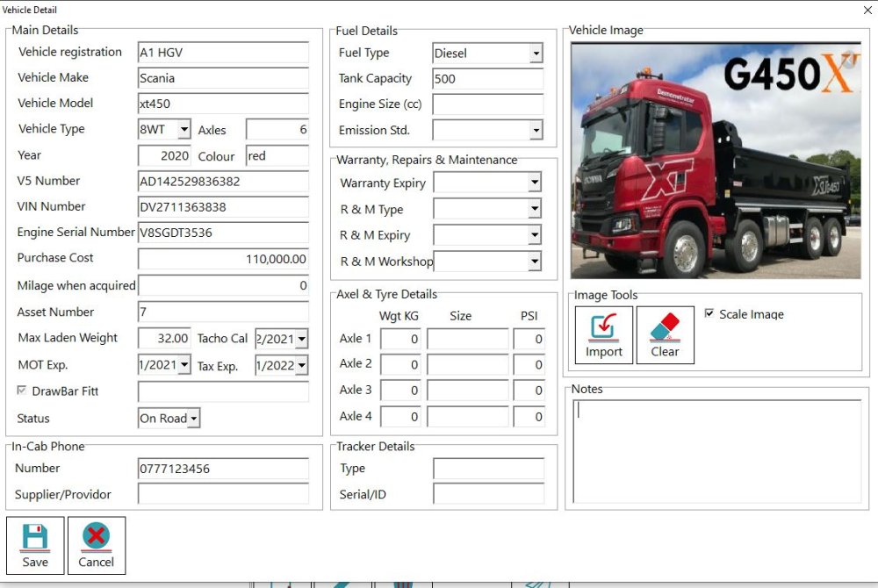Click the Axle 3 PSI field
Viewport: 878px width, 588px height.
tap(529, 391)
